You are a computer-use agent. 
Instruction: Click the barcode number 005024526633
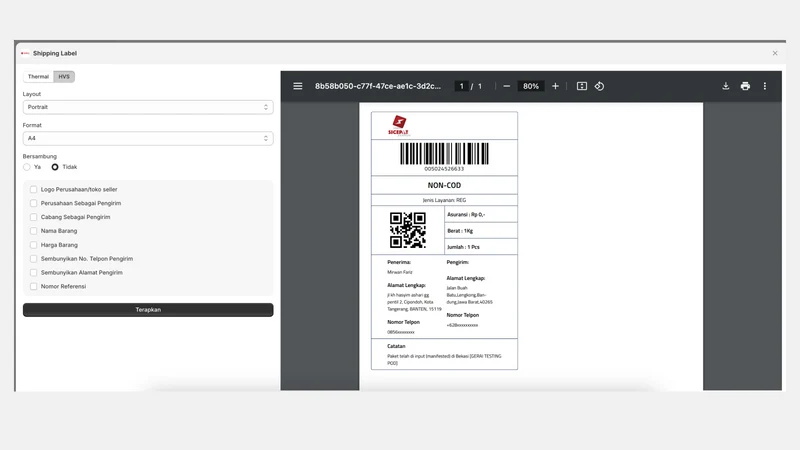(444, 169)
